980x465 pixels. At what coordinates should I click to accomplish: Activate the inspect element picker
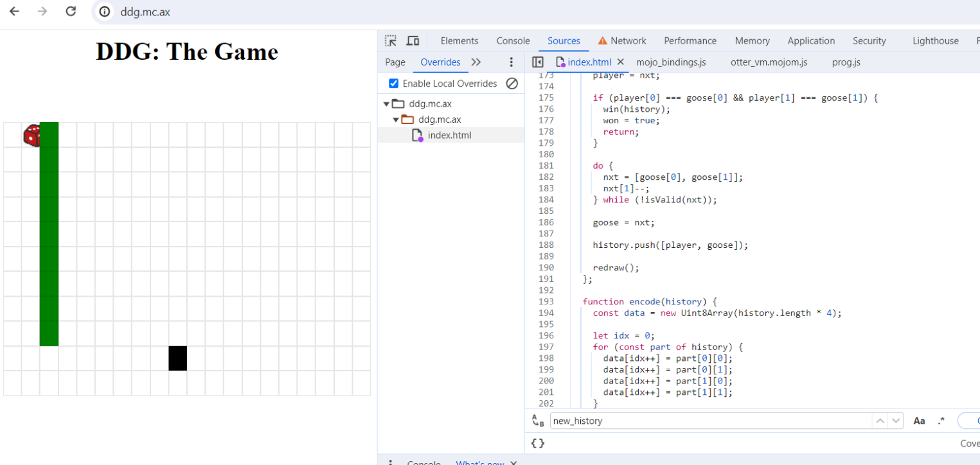(391, 41)
